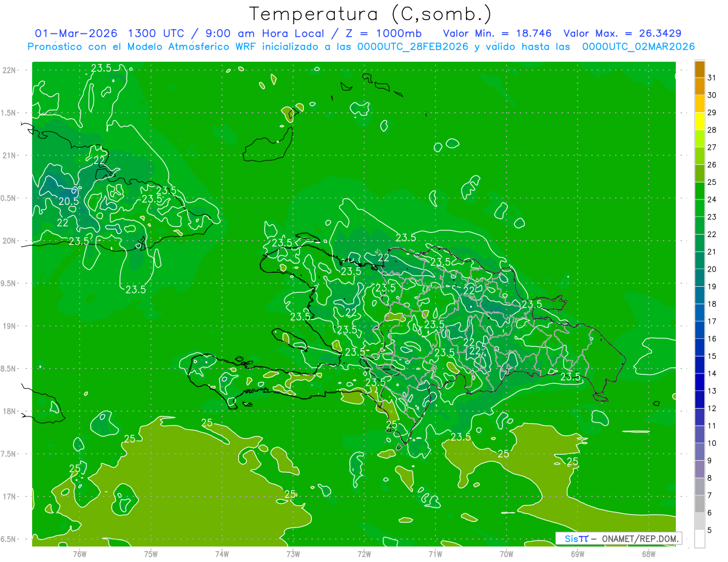Click the '17N' latitude axis label
Image resolution: width=728 pixels, height=562 pixels.
[9, 497]
